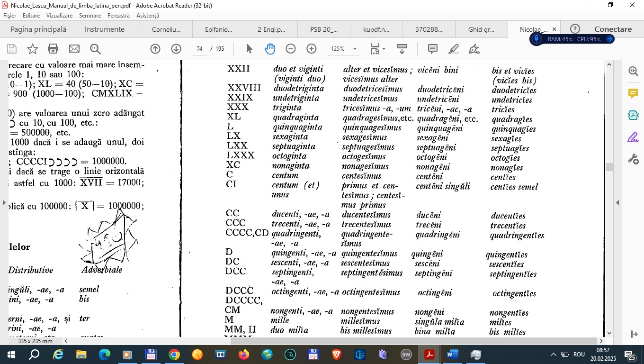Open the Fișier menu

tap(9, 16)
